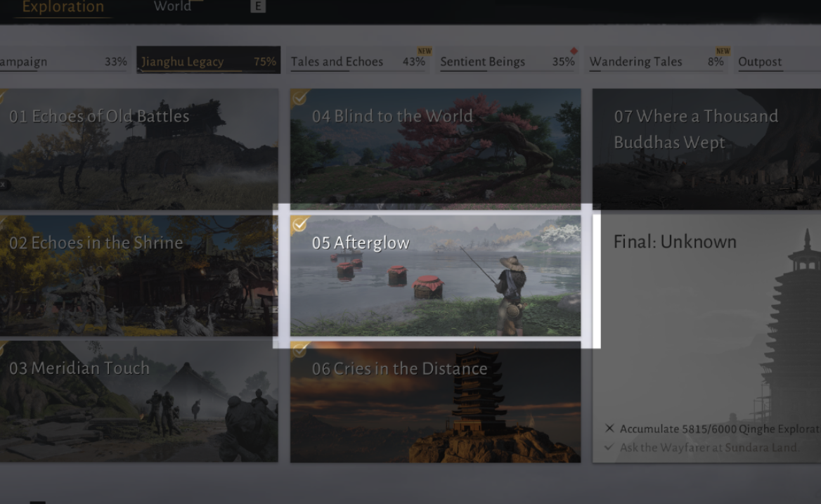
Task: Switch to the Exploration tab
Action: (63, 7)
